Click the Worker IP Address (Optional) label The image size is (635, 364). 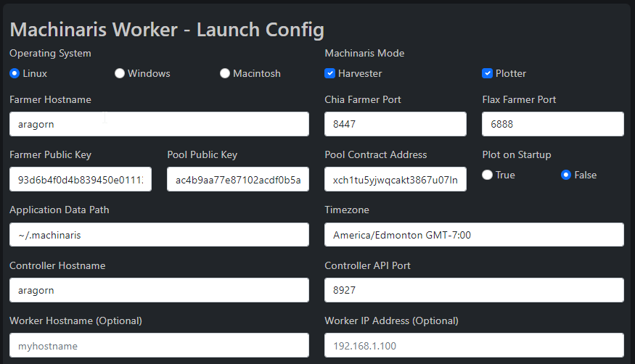click(x=392, y=320)
